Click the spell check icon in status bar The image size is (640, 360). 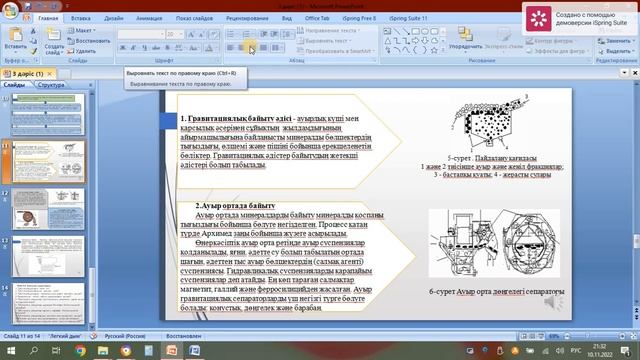coord(93,336)
